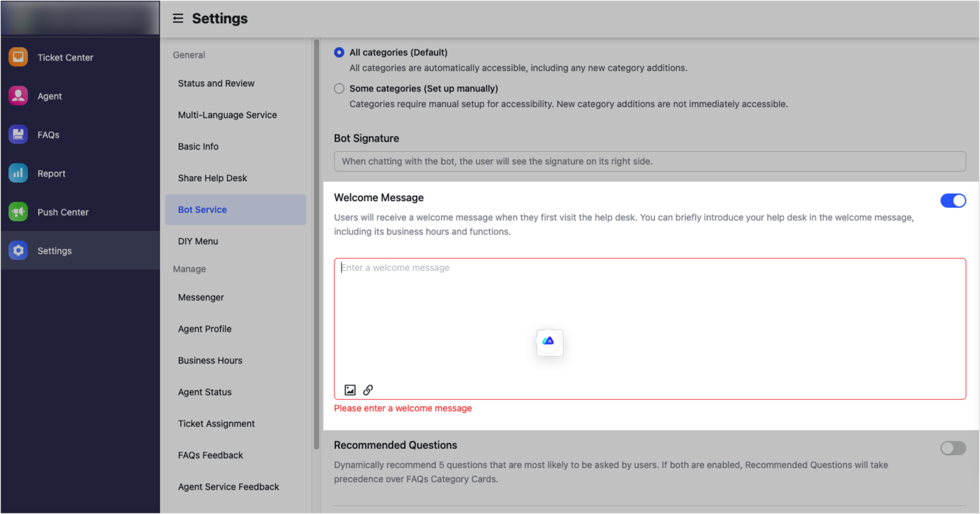The image size is (980, 514).
Task: Select All categories (Default) radio option
Action: [x=339, y=52]
